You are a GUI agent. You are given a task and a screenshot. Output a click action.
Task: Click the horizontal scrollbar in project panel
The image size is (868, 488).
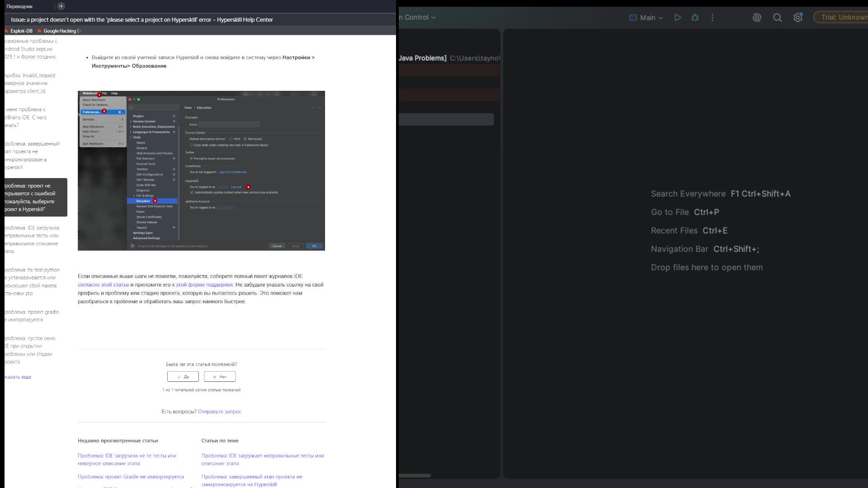point(415,475)
